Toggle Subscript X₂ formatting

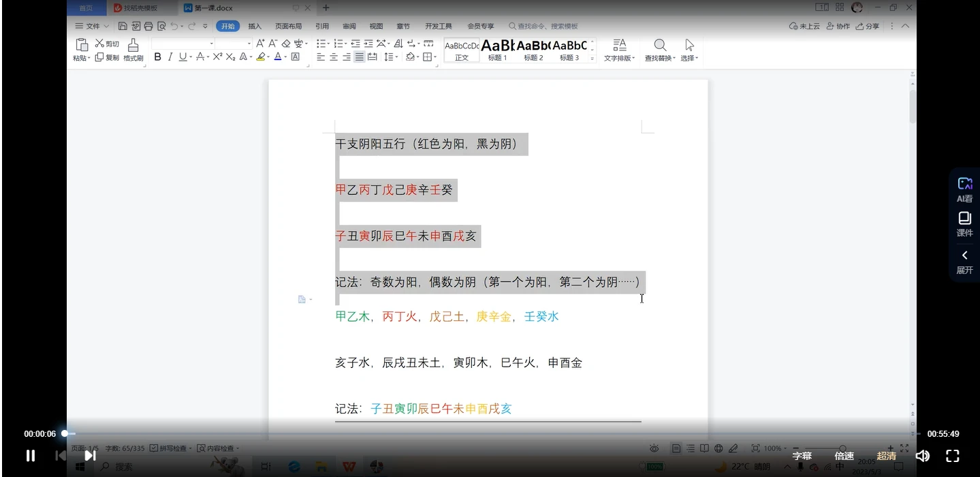tap(230, 57)
